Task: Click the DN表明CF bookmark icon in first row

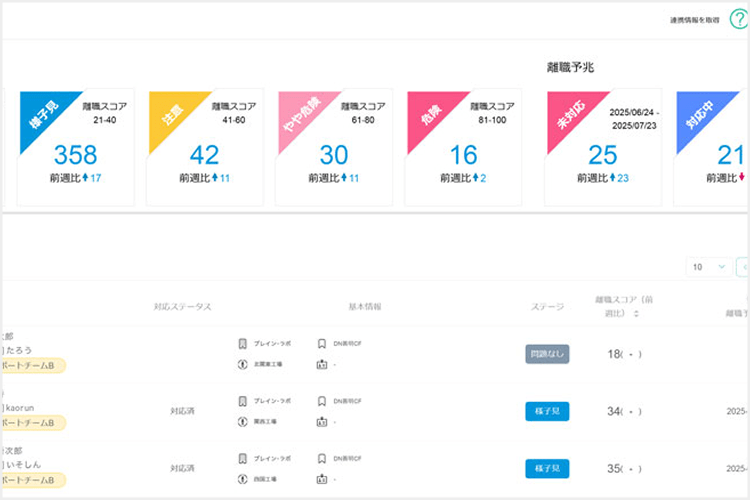Action: (321, 344)
